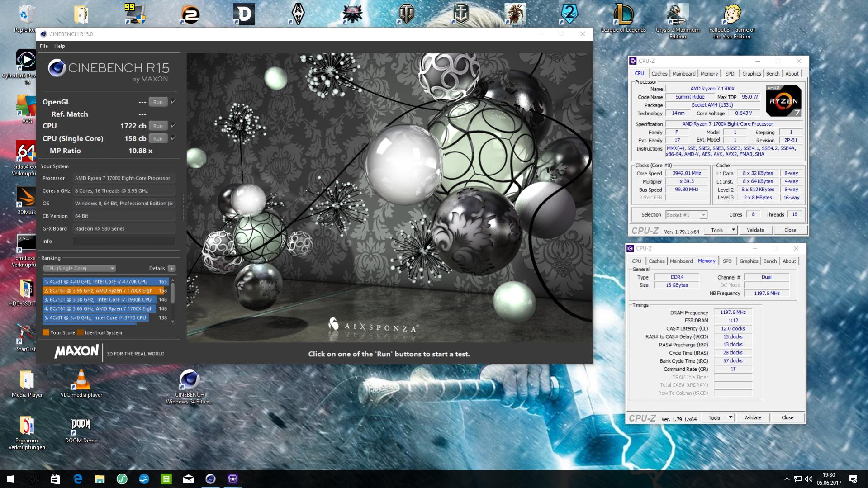Open the About tab in the CPU-Z Memory window

(789, 261)
